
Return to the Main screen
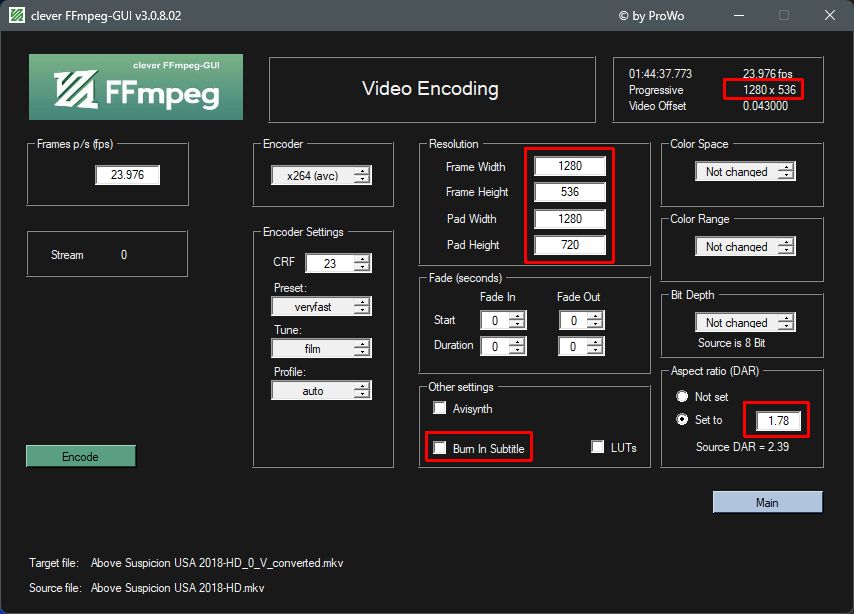(x=767, y=502)
